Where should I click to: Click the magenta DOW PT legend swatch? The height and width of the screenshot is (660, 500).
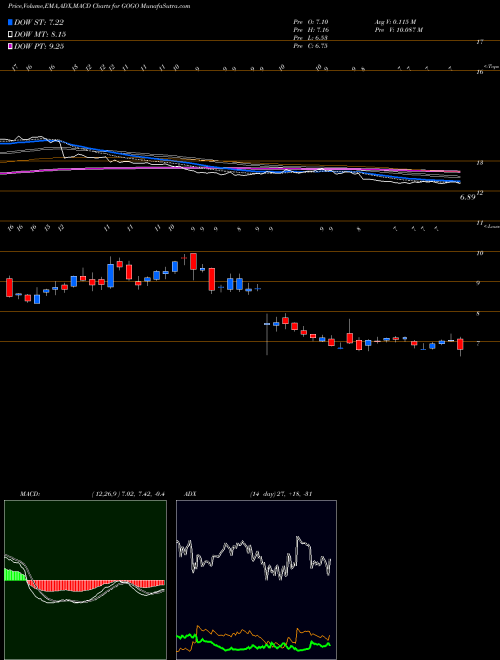(x=10, y=46)
